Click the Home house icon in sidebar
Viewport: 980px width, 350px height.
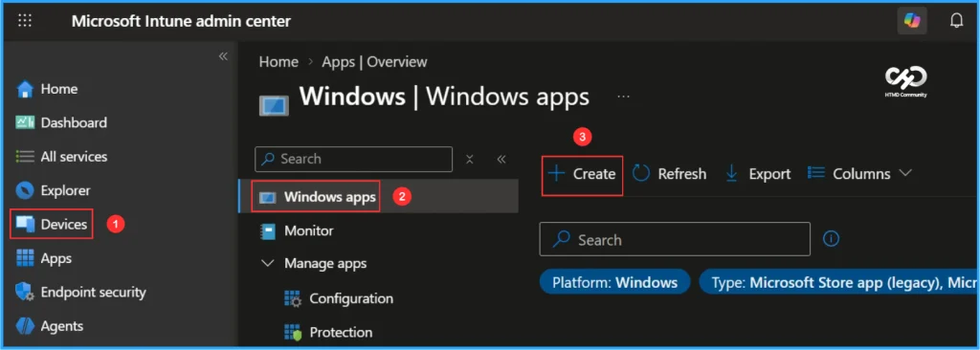click(24, 89)
